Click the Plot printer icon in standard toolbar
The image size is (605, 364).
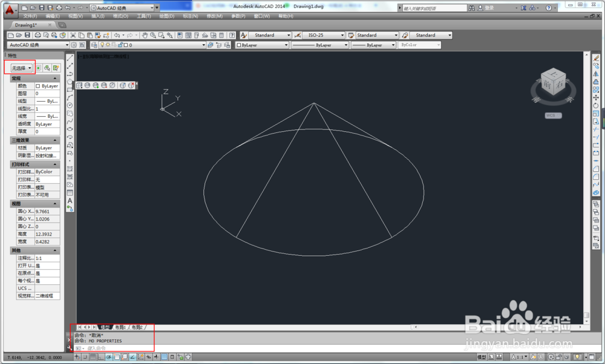pos(38,35)
